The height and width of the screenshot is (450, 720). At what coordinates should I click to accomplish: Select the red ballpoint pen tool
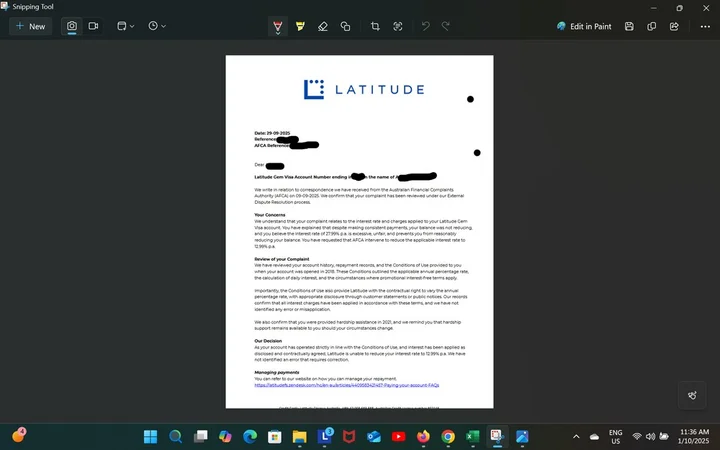[278, 27]
